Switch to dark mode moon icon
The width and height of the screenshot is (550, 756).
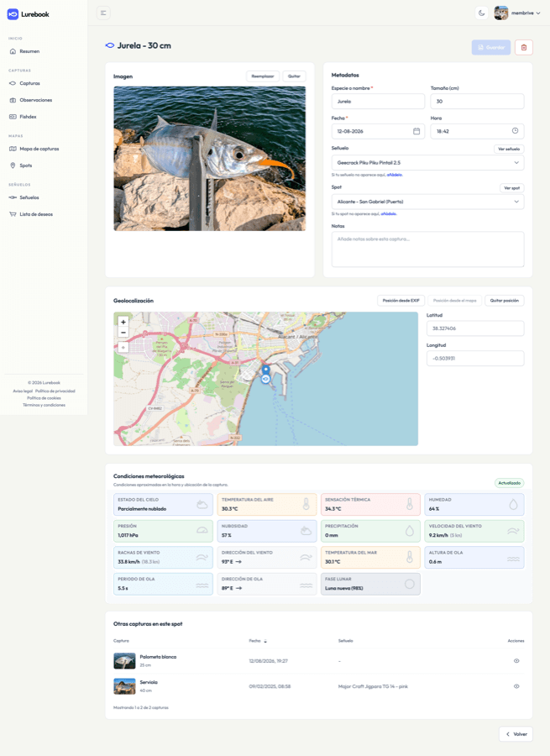481,13
